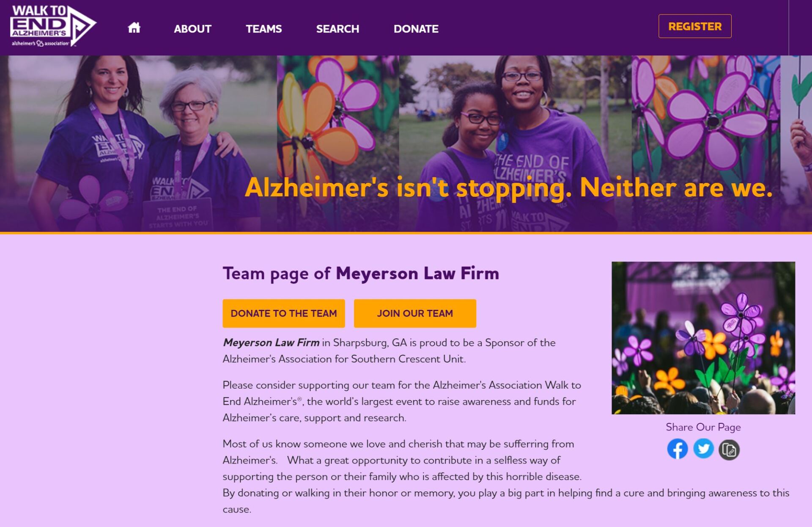The height and width of the screenshot is (527, 812).
Task: Share the page via Twitter icon
Action: click(703, 449)
